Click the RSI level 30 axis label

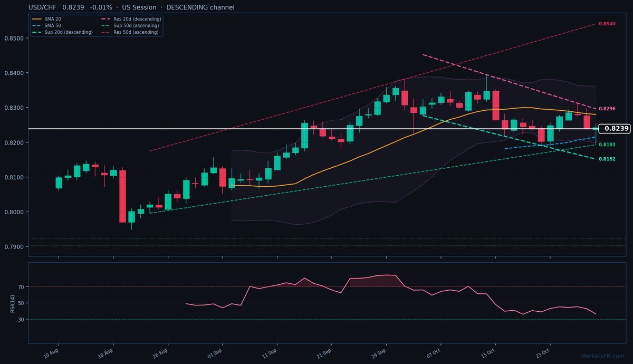[21, 320]
